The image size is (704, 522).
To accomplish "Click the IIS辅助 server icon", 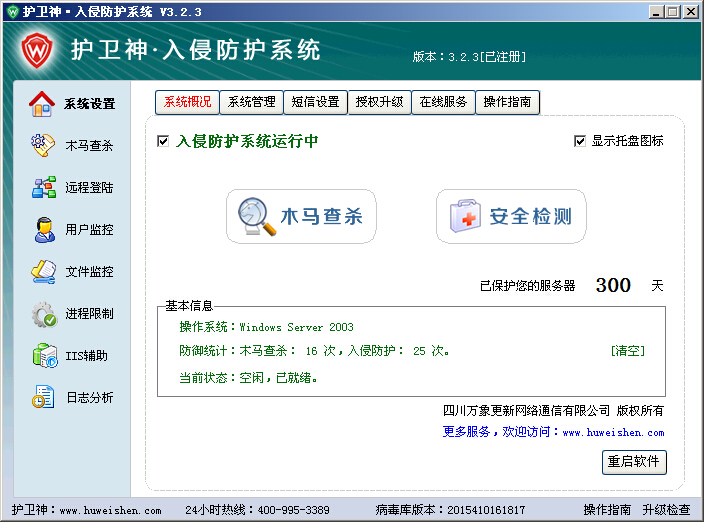I will click(x=44, y=355).
